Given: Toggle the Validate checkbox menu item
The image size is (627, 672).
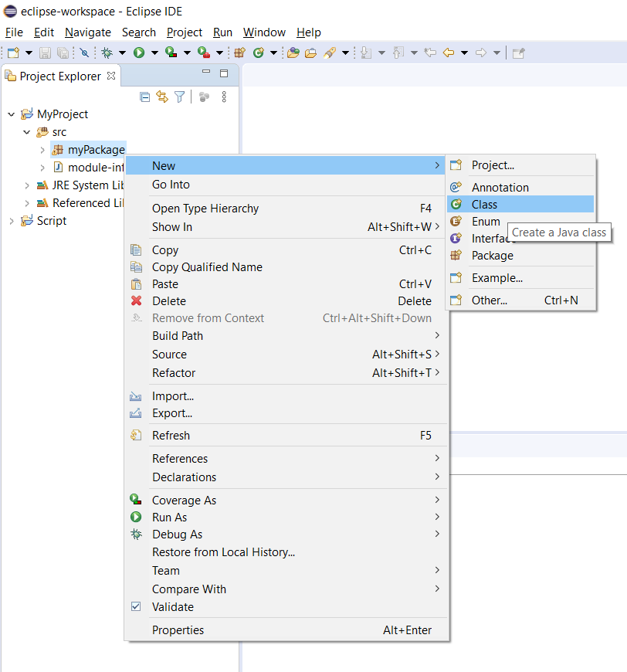Looking at the screenshot, I should (x=172, y=607).
